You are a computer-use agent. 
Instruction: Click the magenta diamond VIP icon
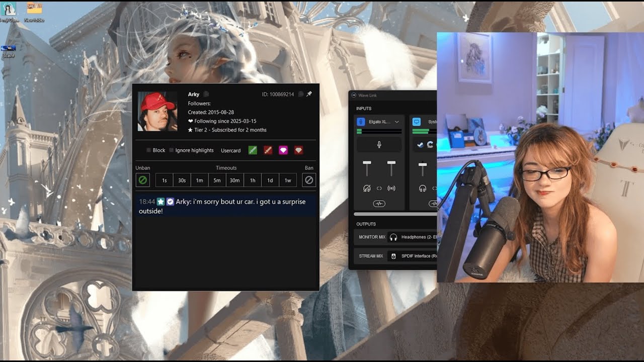coord(283,150)
